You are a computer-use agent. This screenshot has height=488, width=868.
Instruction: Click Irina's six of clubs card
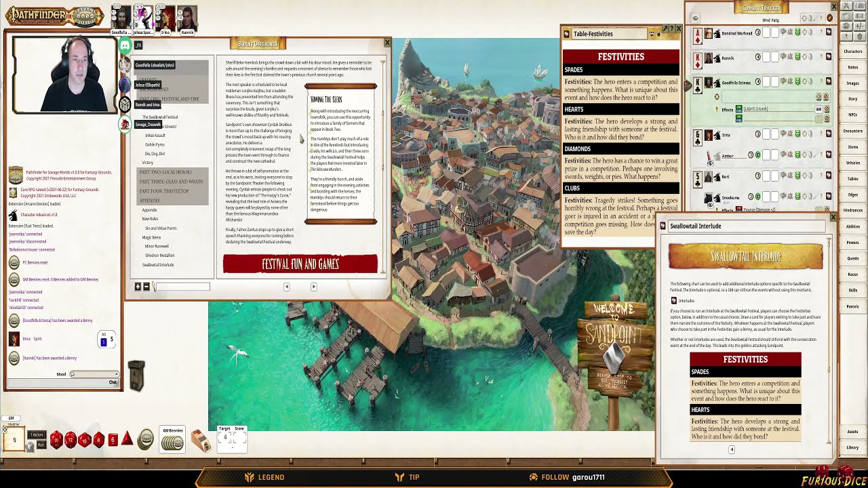[x=698, y=138]
